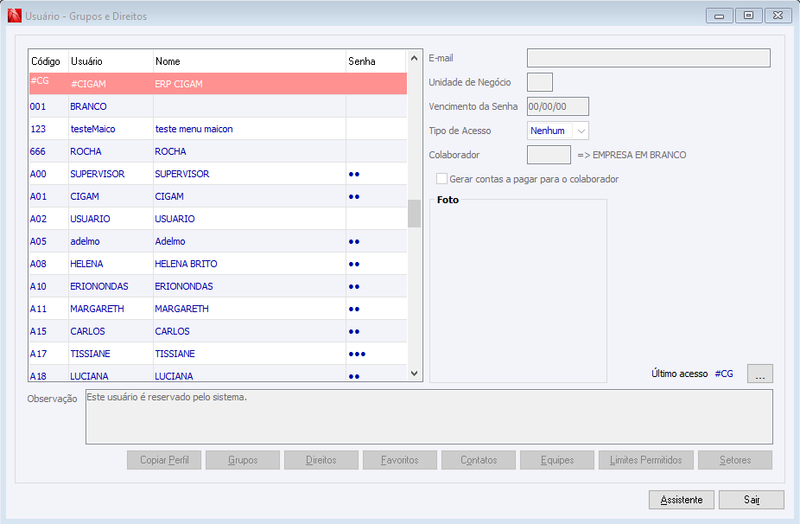Click the Usuário column header
Image resolution: width=800 pixels, height=524 pixels.
click(111, 61)
